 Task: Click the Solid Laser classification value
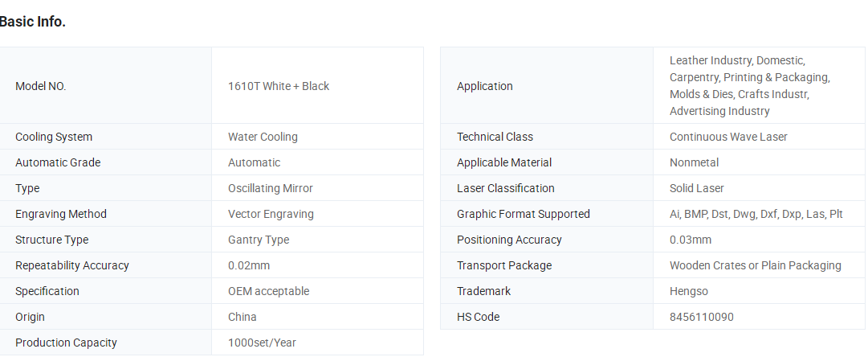pyautogui.click(x=696, y=188)
